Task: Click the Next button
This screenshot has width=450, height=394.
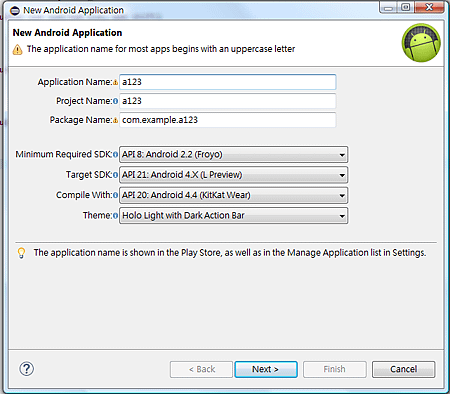Action: point(266,369)
